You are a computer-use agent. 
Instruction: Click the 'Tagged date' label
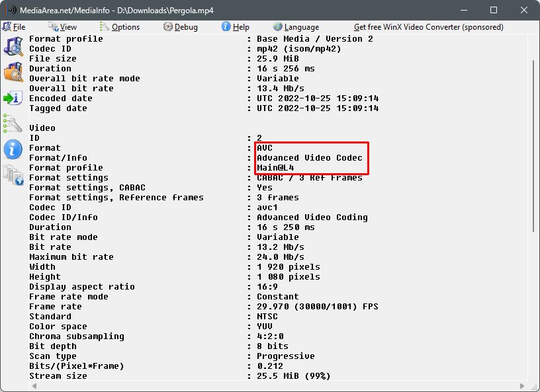(58, 108)
